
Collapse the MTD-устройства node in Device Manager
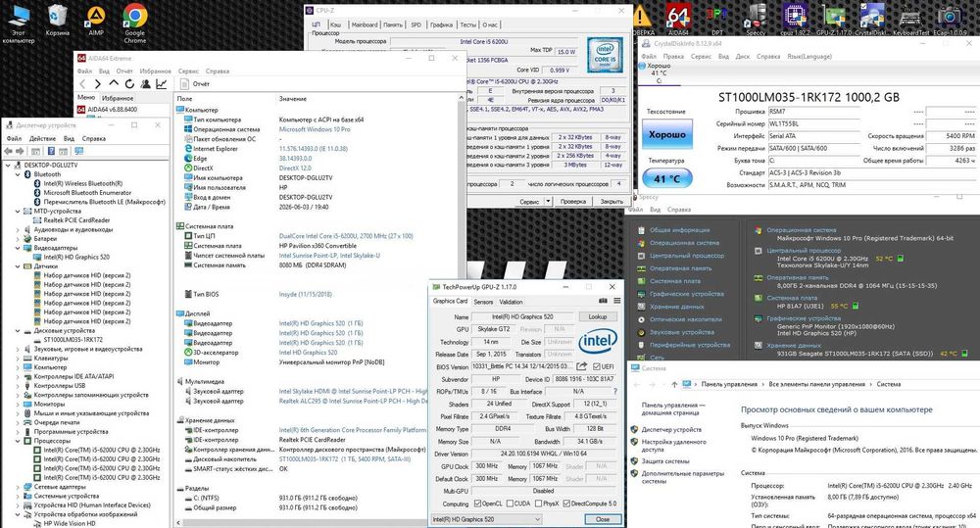[18, 212]
